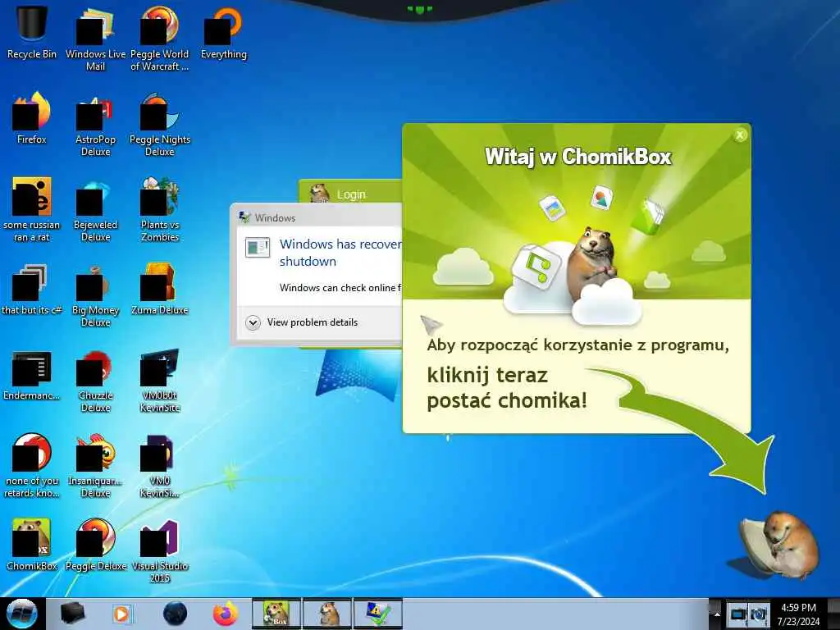The width and height of the screenshot is (840, 630).
Task: Click the 'kliknij teraz' instruction text
Action: pos(487,375)
